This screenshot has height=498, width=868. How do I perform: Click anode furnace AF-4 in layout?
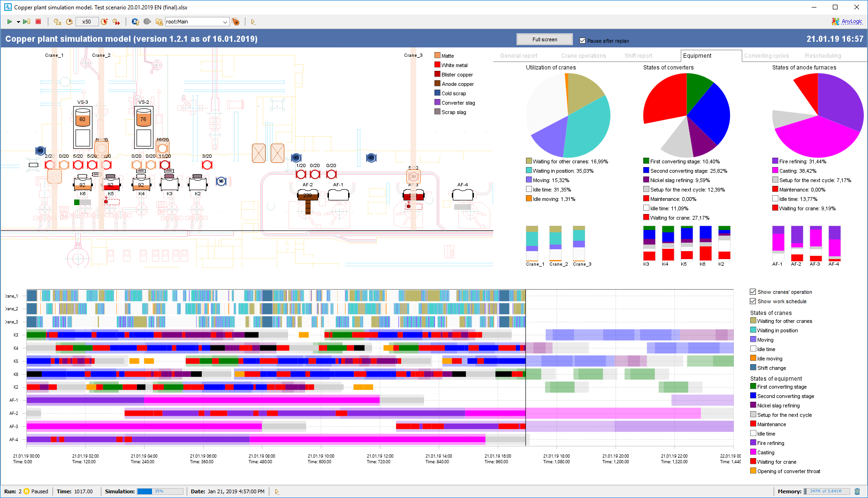463,194
